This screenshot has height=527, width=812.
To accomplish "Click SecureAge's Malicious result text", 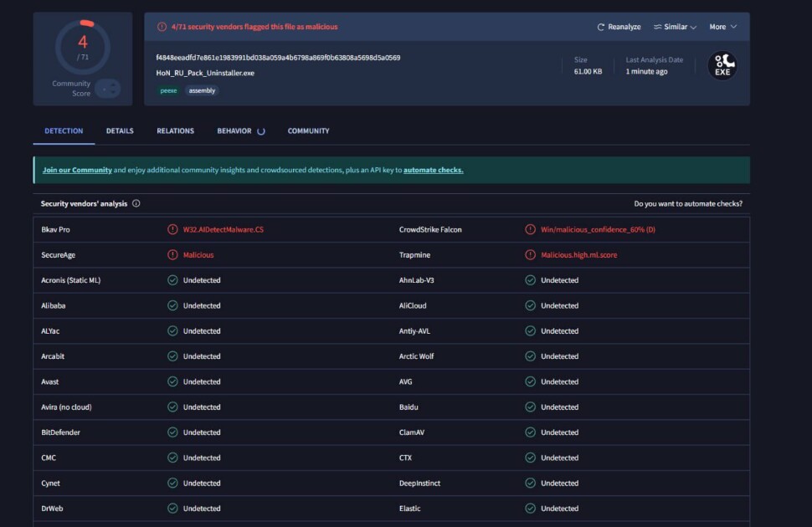I will 198,254.
